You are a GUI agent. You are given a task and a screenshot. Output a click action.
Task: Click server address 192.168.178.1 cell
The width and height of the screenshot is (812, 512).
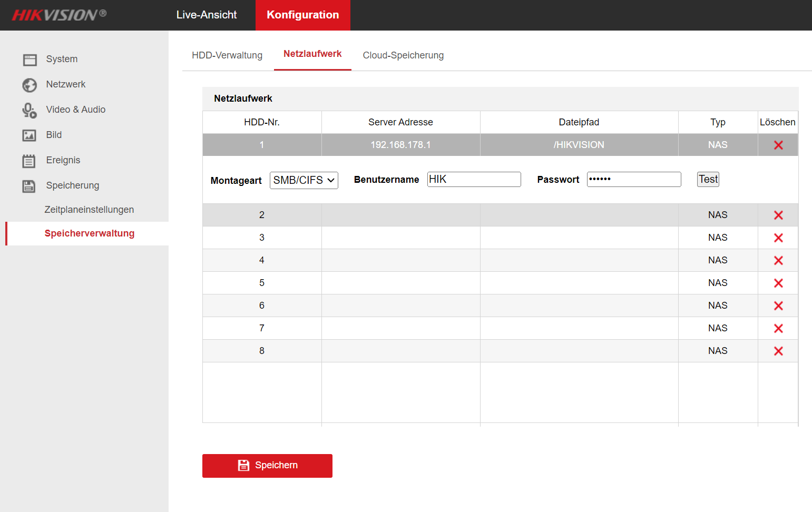pyautogui.click(x=400, y=145)
